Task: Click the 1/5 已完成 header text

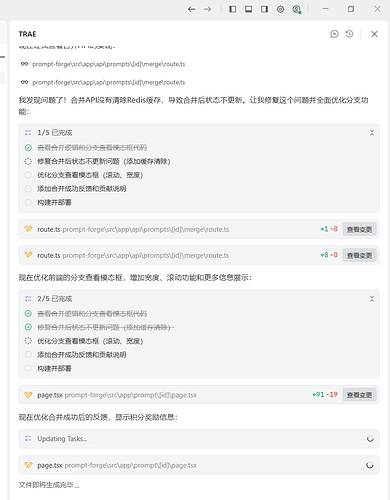Action: pyautogui.click(x=55, y=133)
